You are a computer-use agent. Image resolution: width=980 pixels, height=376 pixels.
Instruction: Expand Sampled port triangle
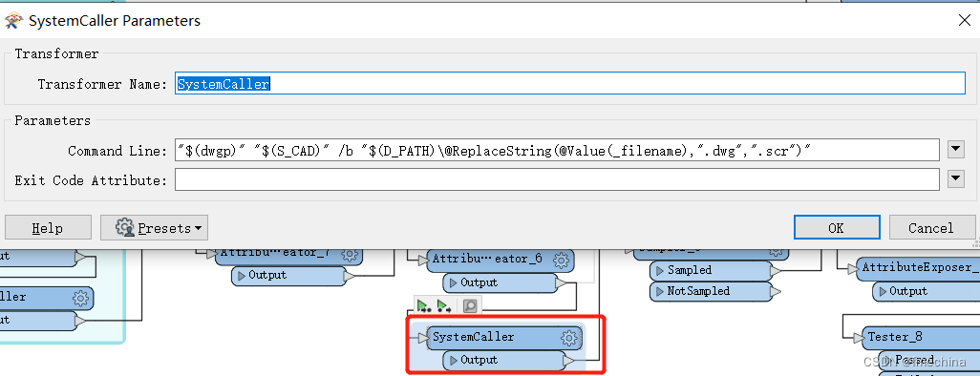pos(660,271)
